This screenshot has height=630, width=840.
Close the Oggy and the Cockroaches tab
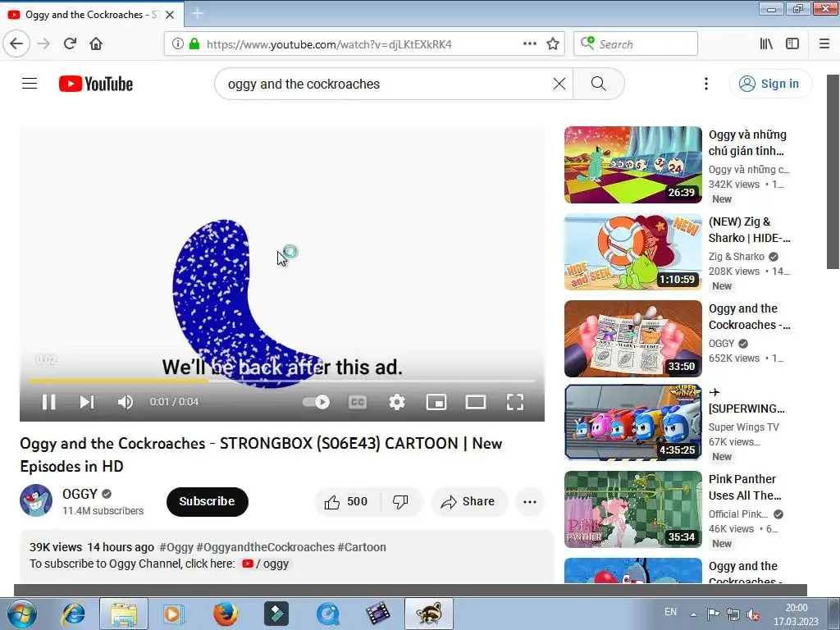pyautogui.click(x=170, y=15)
